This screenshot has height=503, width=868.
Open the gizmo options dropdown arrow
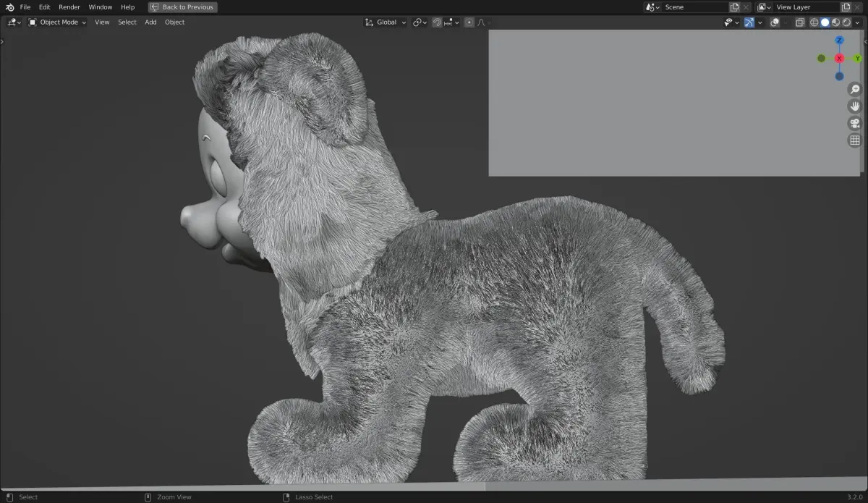coord(759,22)
